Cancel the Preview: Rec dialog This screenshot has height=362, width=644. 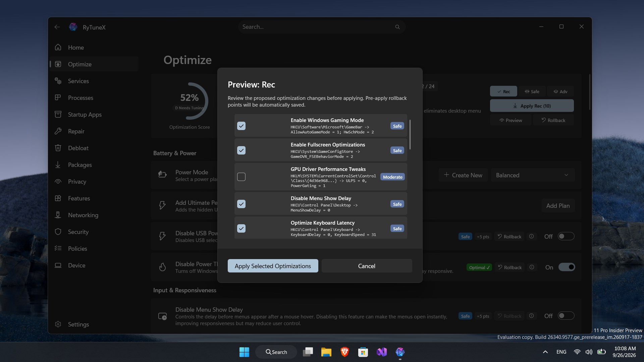(x=367, y=266)
